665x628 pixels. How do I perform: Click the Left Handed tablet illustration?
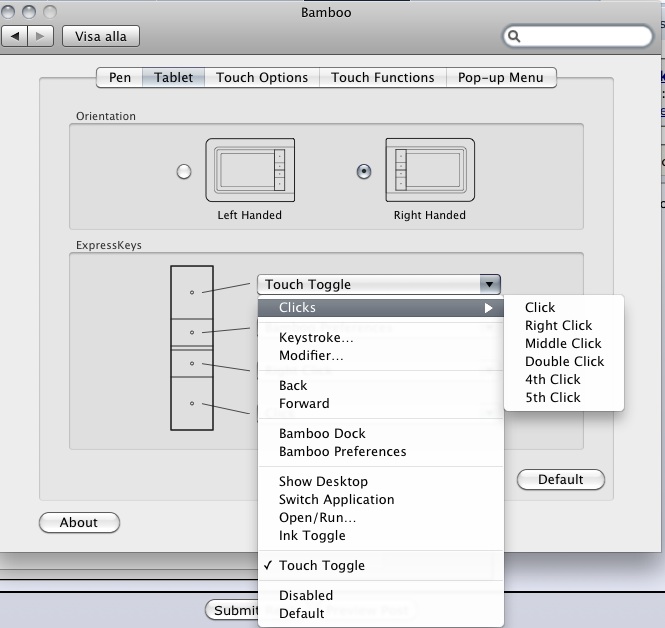pos(250,170)
